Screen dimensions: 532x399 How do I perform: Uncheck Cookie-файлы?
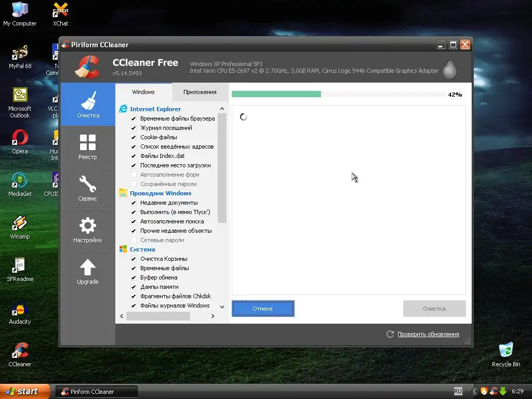click(x=134, y=137)
